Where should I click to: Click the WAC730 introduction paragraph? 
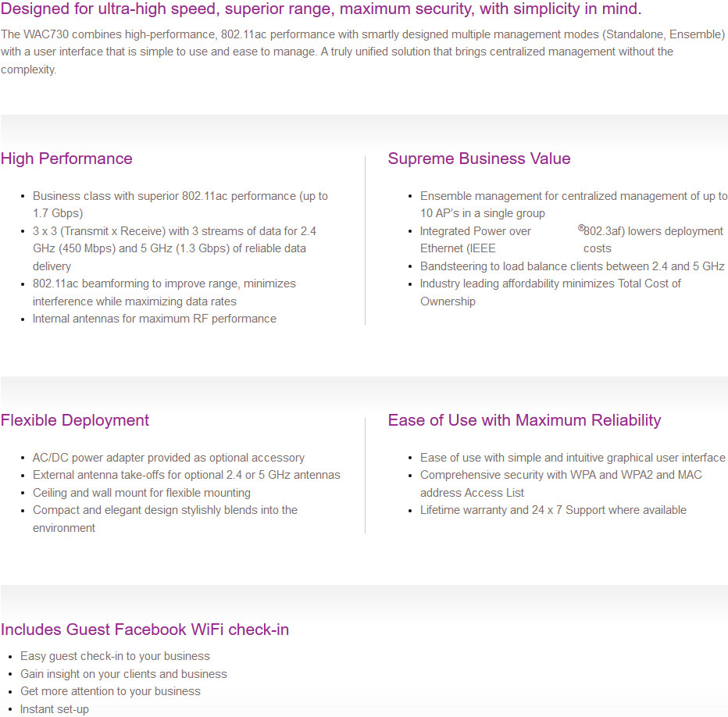tap(362, 52)
